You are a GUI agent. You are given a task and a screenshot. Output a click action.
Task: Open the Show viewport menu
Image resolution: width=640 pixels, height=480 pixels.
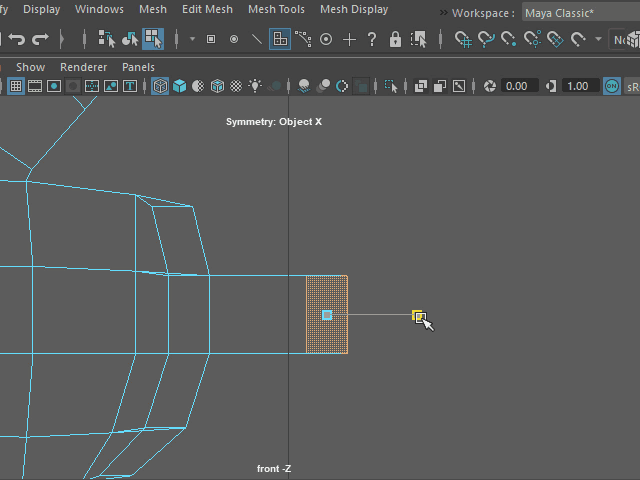tap(30, 67)
